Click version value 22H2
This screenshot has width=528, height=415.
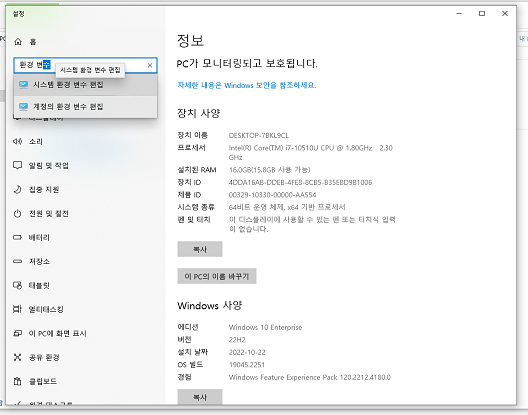pos(237,340)
